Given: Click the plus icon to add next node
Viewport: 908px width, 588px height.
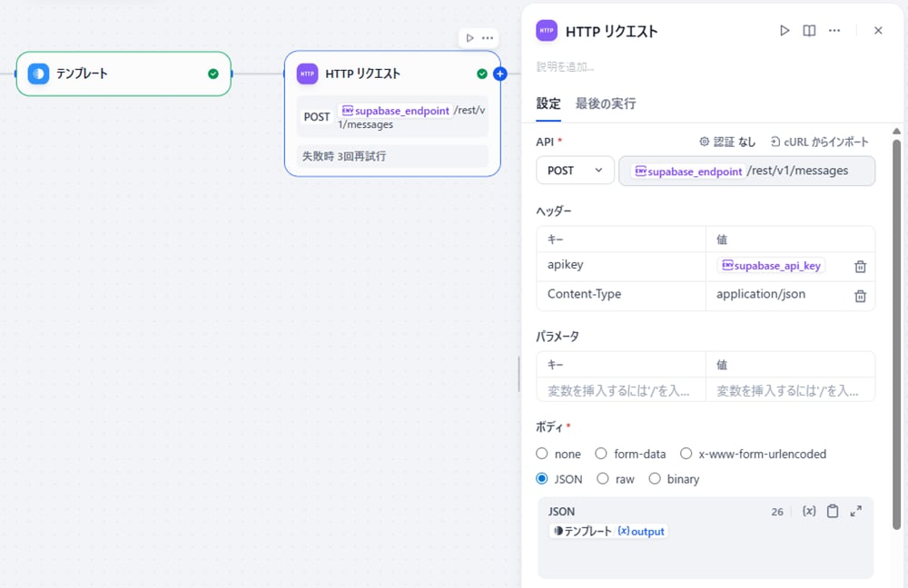Looking at the screenshot, I should [499, 73].
